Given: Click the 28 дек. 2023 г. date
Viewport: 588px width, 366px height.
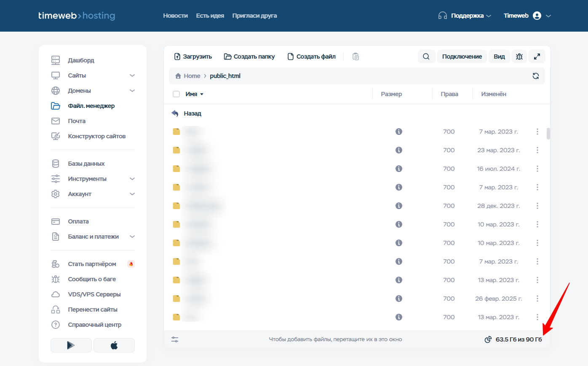Looking at the screenshot, I should pyautogui.click(x=499, y=206).
